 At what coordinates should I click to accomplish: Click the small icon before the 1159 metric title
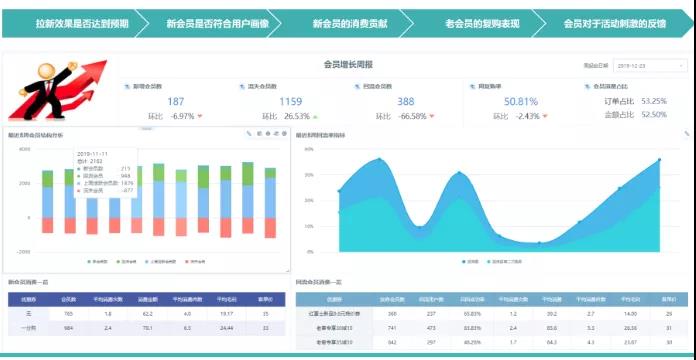pos(242,87)
